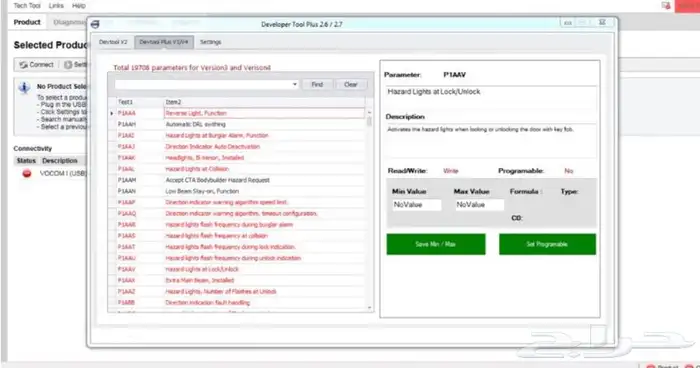Click the red VOCOM I status icon
The width and height of the screenshot is (700, 368).
coord(27,173)
